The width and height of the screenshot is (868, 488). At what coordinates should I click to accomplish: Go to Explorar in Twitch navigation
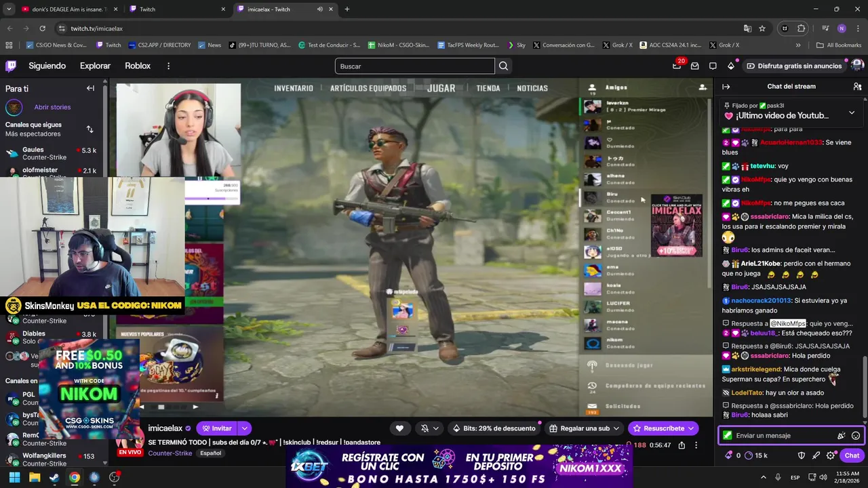pos(95,66)
